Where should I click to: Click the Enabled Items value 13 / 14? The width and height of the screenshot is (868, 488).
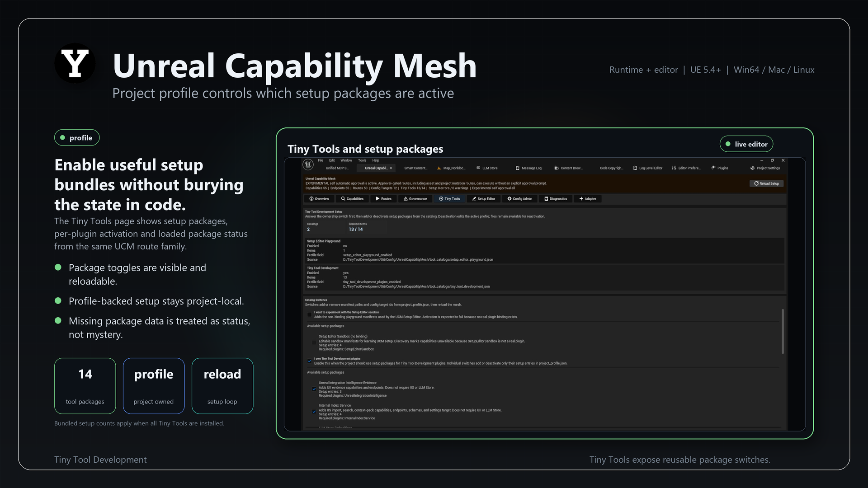(x=356, y=230)
